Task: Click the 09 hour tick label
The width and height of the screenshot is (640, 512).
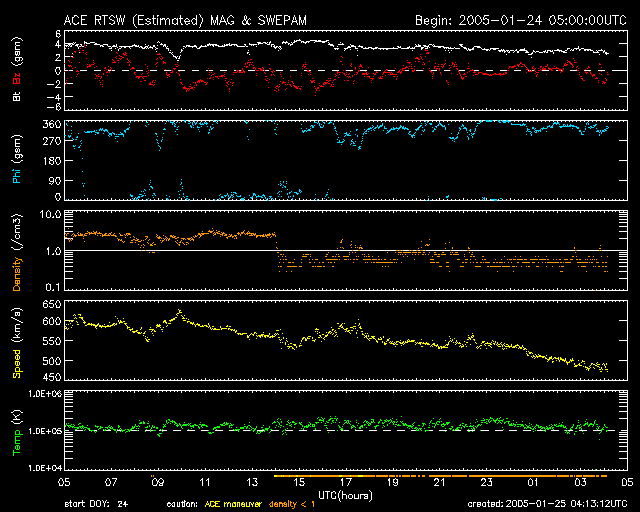Action: (158, 482)
